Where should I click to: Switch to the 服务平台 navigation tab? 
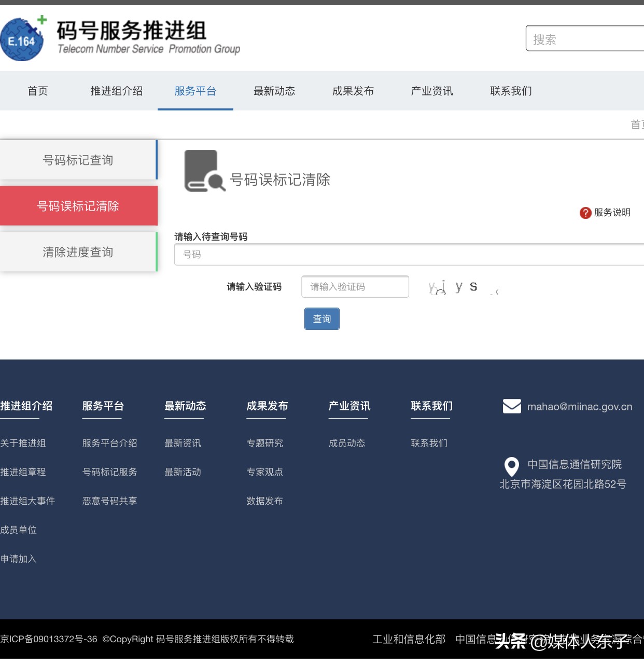click(x=195, y=91)
